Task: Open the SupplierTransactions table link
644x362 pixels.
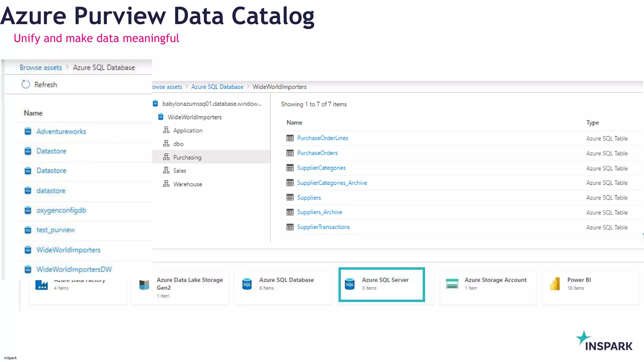Action: pos(323,227)
